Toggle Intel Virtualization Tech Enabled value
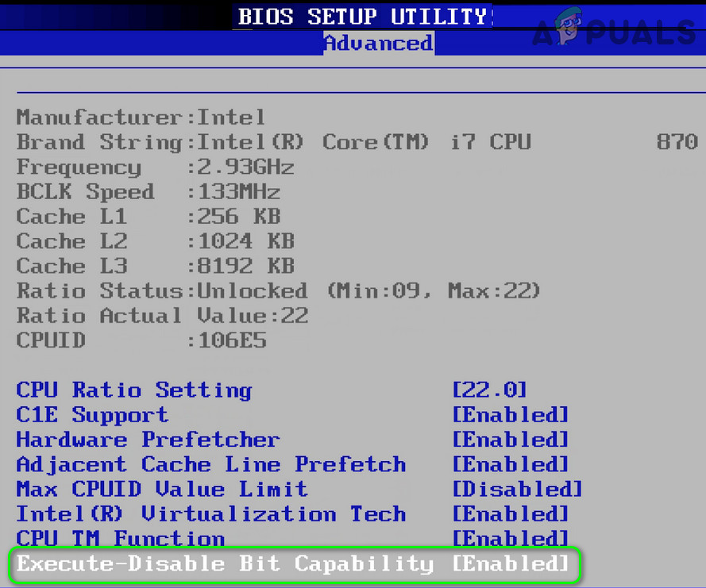This screenshot has height=588, width=706. [510, 513]
